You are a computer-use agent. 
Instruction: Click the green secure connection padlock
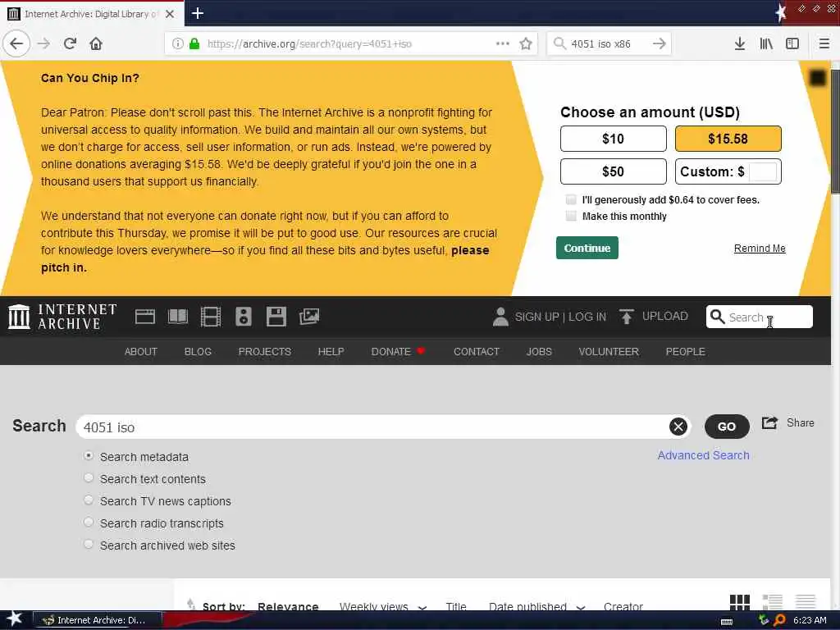[x=194, y=43]
